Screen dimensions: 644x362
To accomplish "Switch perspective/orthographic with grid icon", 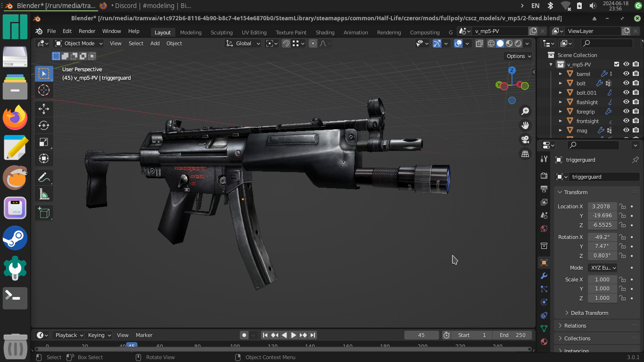I will 525,154.
